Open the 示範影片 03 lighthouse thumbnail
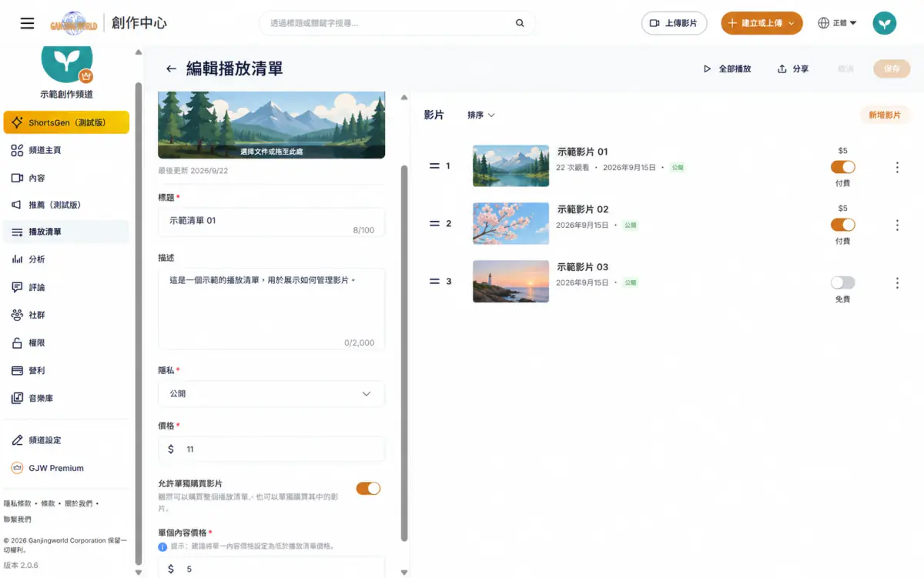 [x=511, y=281]
